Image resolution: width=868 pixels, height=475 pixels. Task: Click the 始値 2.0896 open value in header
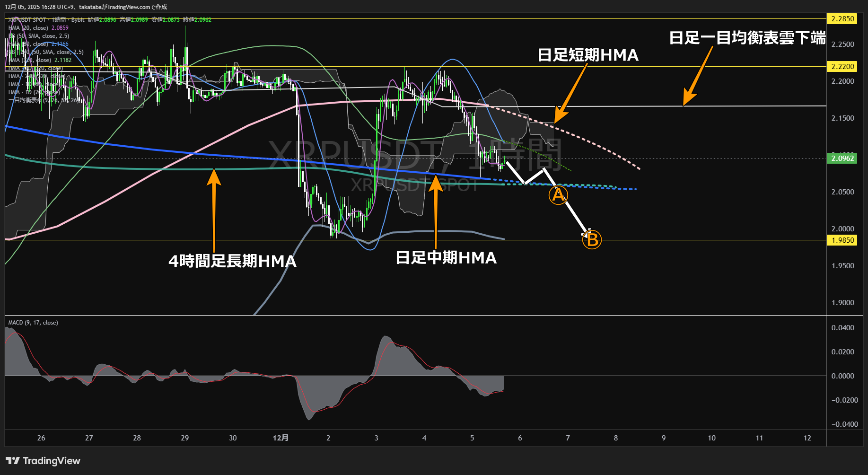click(102, 20)
